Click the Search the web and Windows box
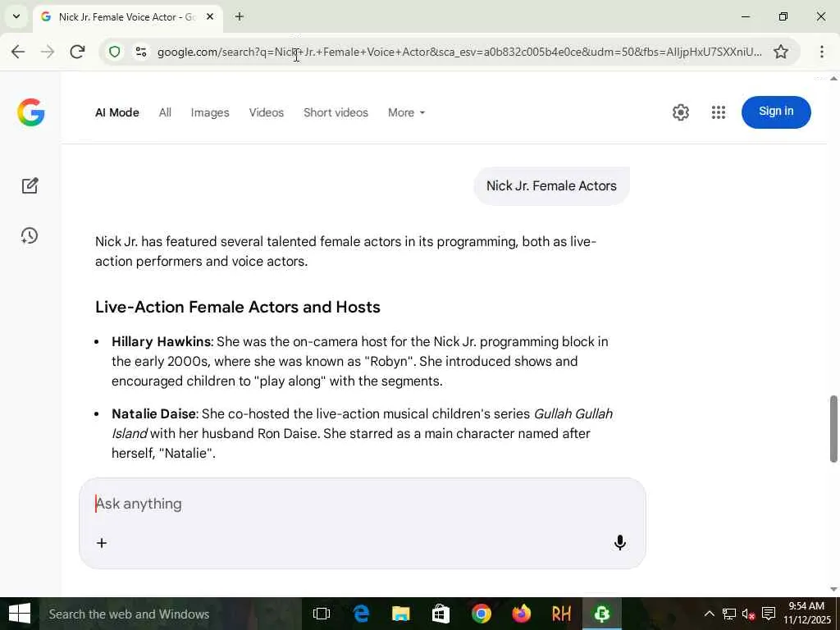Viewport: 840px width, 630px height. tap(169, 614)
